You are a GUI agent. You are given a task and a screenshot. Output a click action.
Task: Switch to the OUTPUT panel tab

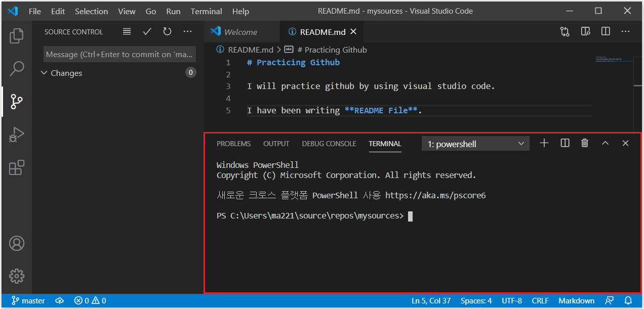coord(276,144)
